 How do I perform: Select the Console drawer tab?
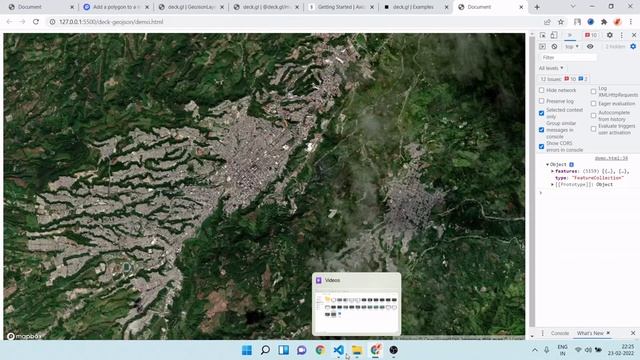pyautogui.click(x=560, y=333)
